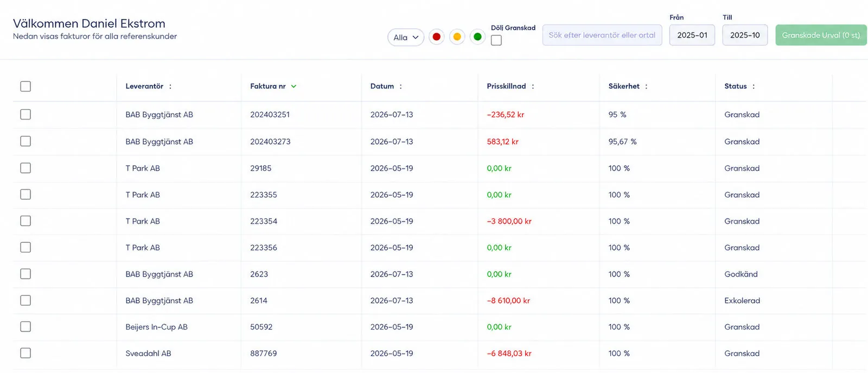Open the Från date picker 2025-01
Image resolution: width=868 pixels, height=373 pixels.
click(692, 35)
